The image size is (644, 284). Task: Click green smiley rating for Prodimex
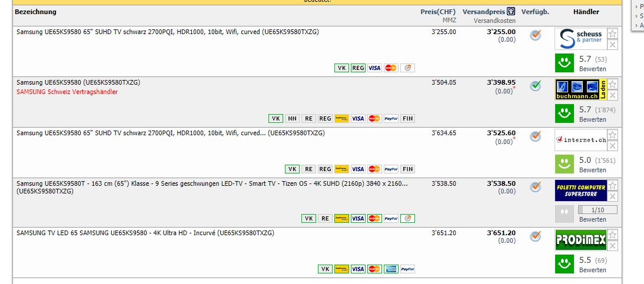pyautogui.click(x=565, y=264)
